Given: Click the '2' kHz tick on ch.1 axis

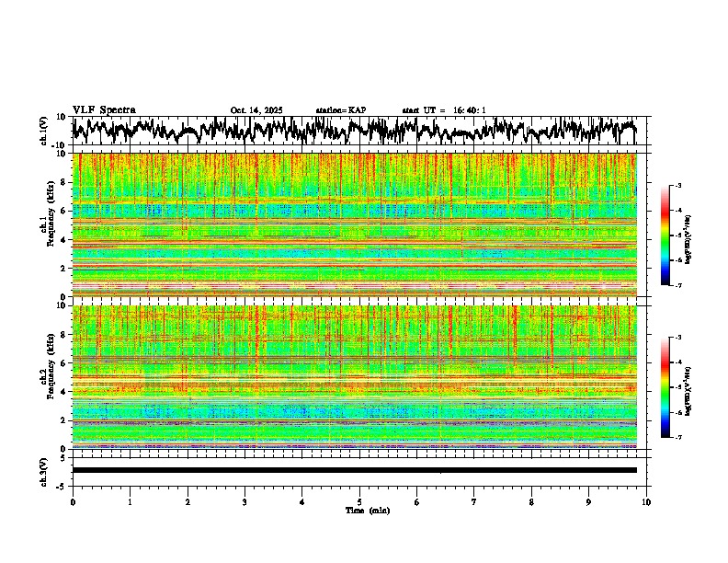Looking at the screenshot, I should (x=65, y=268).
